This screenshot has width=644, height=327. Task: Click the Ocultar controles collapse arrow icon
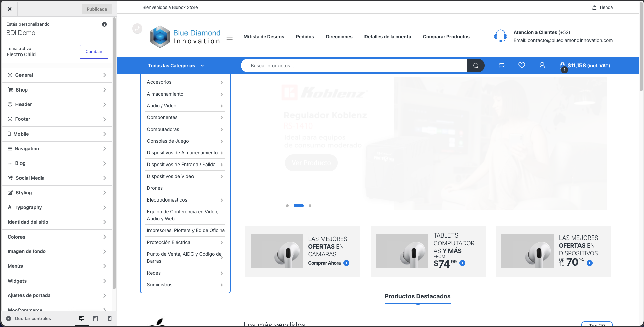pyautogui.click(x=9, y=319)
